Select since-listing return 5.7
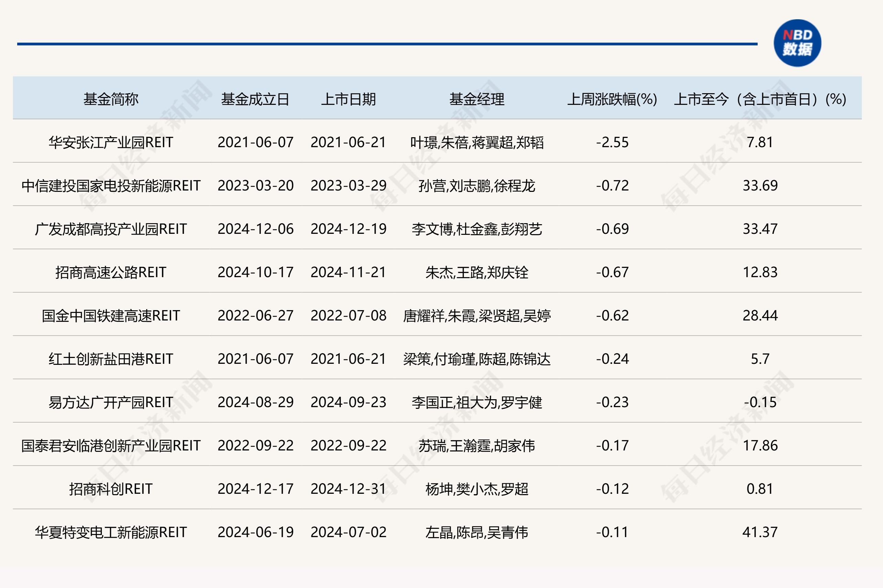 pyautogui.click(x=760, y=359)
